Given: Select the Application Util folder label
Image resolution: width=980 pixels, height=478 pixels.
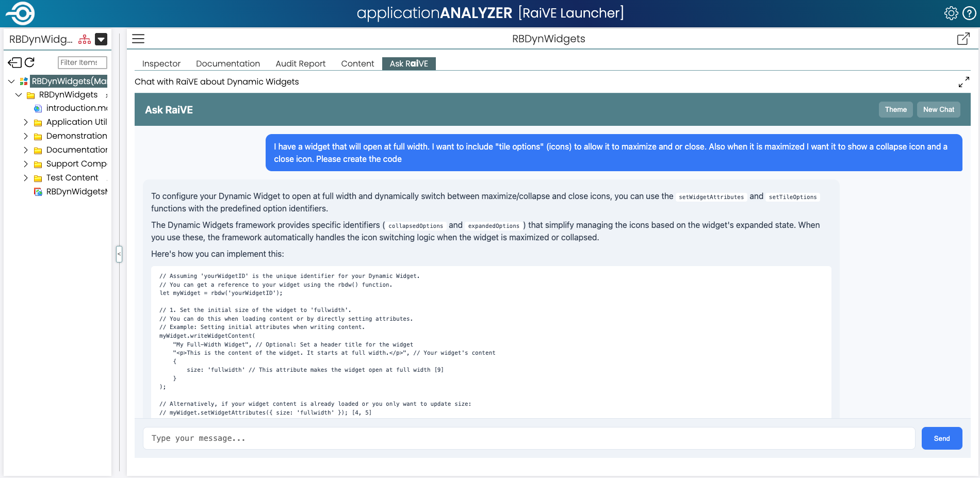Looking at the screenshot, I should click(77, 122).
